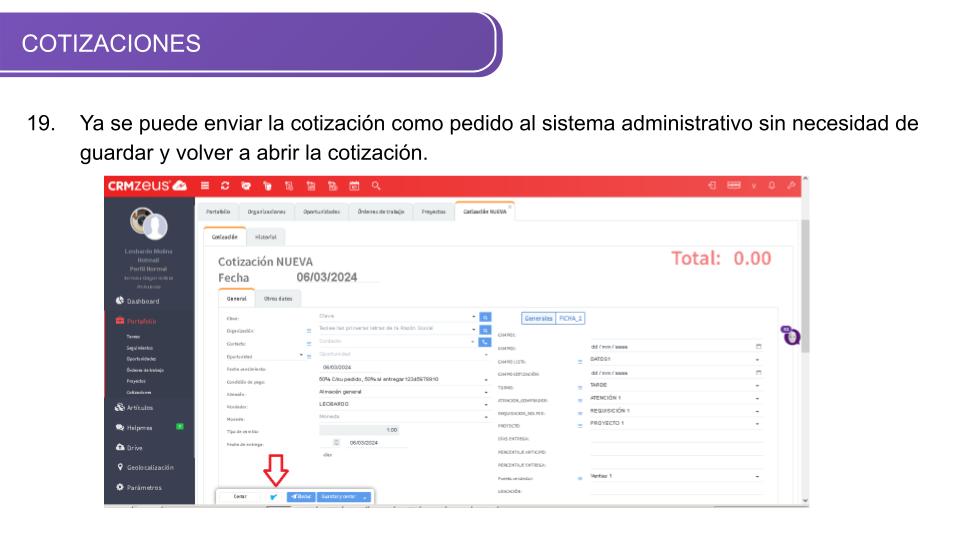Click the checkmark icon below red arrow
Viewport: 960px width, 540px height.
click(274, 496)
